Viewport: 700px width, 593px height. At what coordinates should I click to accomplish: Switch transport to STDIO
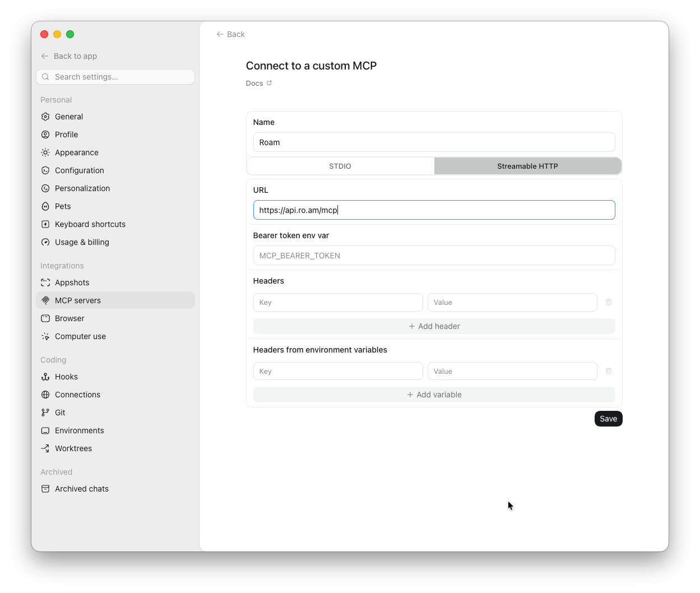pyautogui.click(x=340, y=166)
